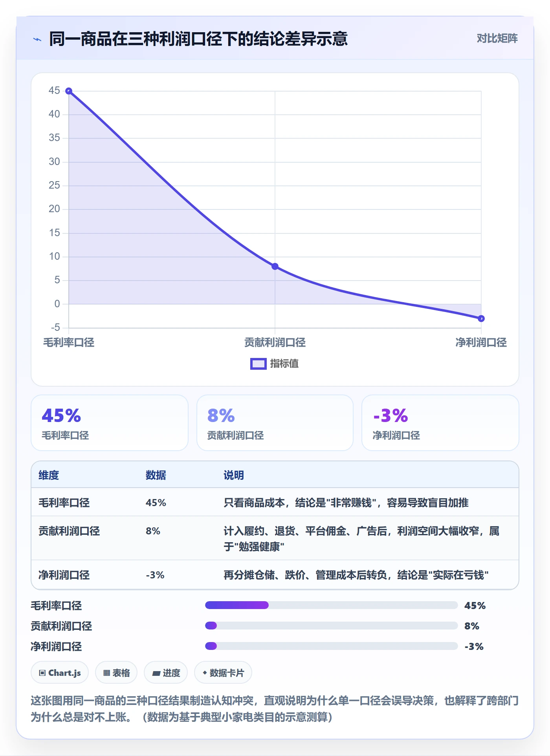This screenshot has height=756, width=550.
Task: Click the y-axis tick label 25
Action: pos(54,185)
